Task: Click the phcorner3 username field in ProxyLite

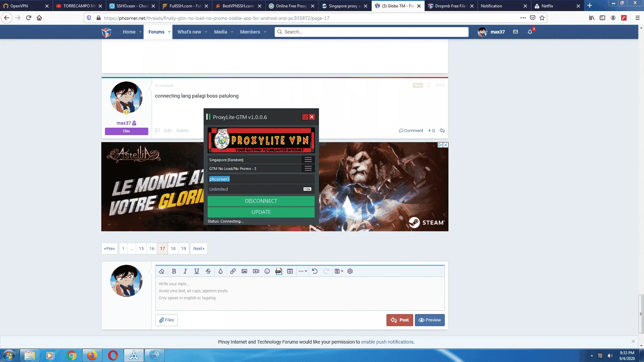Action: pyautogui.click(x=261, y=179)
